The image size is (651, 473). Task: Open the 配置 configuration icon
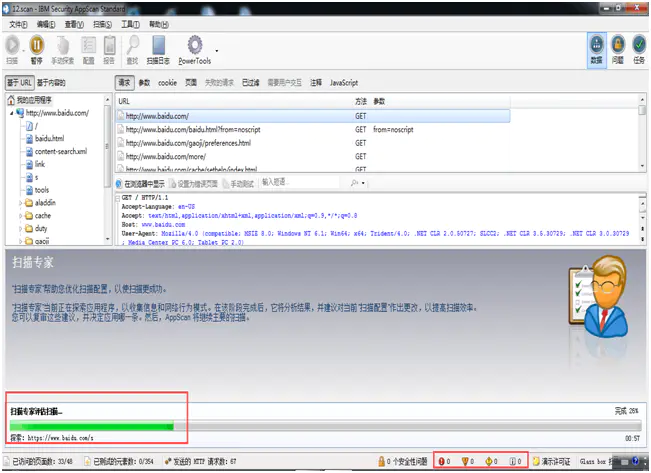point(88,45)
